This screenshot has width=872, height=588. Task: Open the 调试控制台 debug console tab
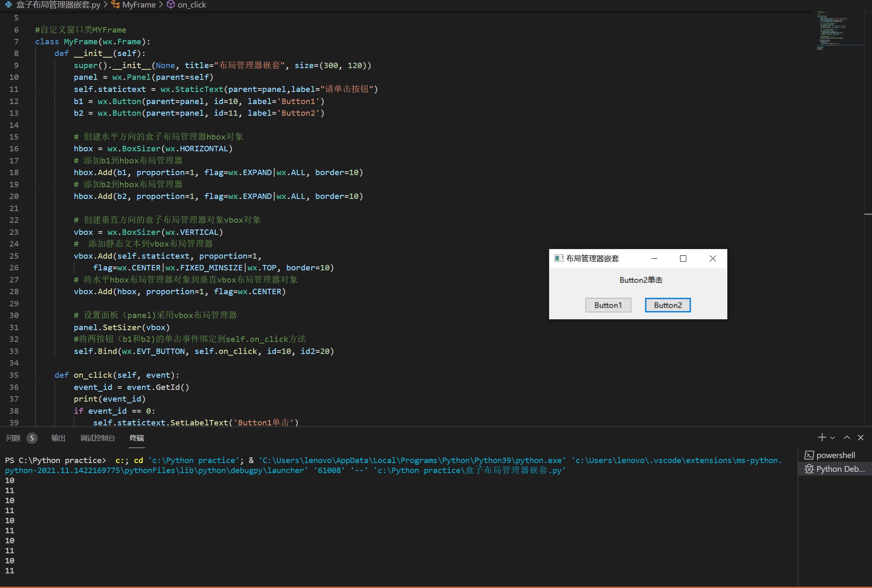click(x=97, y=438)
